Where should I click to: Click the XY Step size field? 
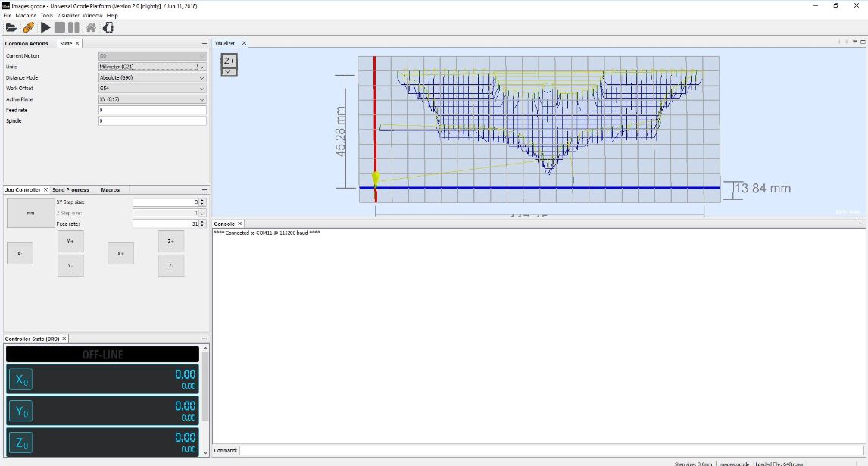(x=166, y=202)
